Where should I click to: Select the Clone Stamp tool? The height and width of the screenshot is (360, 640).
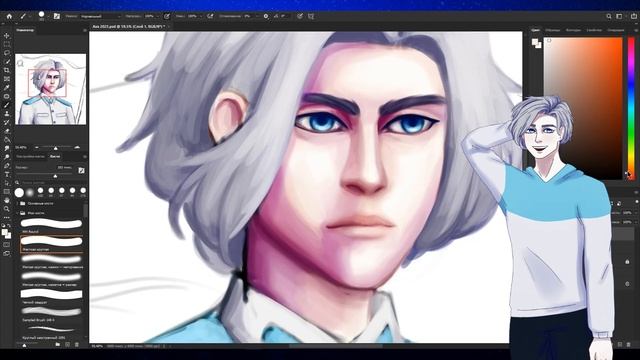tap(7, 113)
